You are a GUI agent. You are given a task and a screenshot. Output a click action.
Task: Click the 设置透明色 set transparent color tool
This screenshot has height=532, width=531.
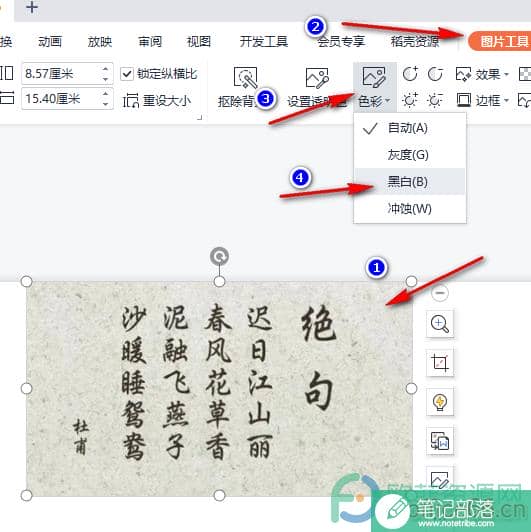(x=317, y=87)
